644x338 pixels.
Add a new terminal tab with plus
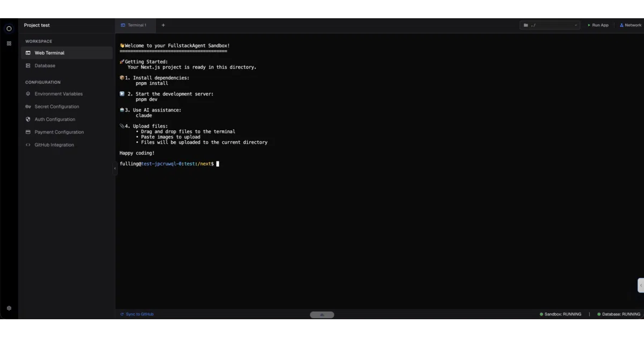(163, 25)
